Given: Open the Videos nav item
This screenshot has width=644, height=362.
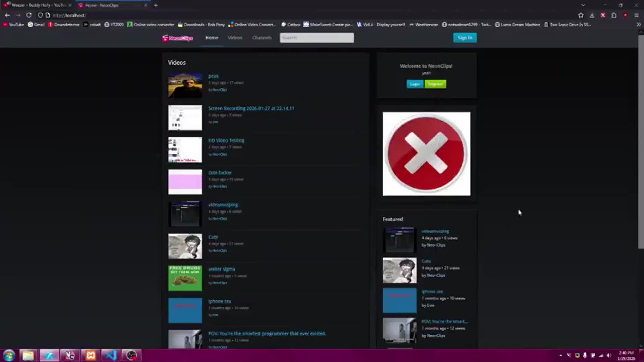Looking at the screenshot, I should pos(235,38).
